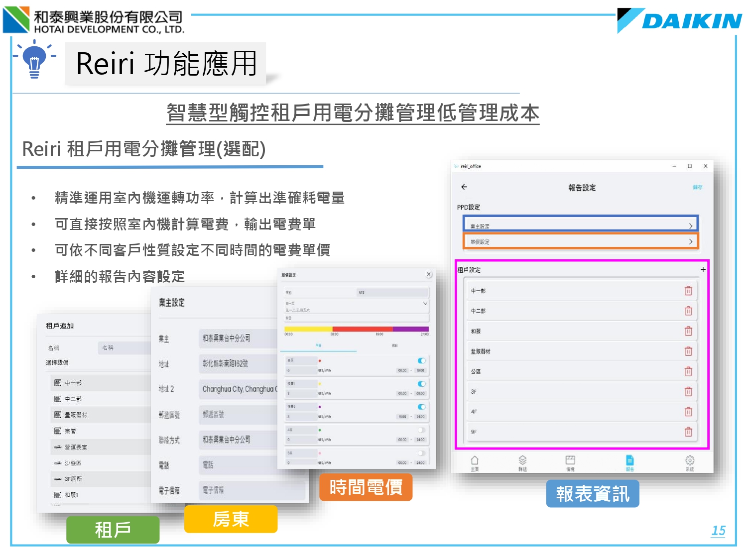
Task: Click the red segment of time bar
Action: click(x=362, y=329)
